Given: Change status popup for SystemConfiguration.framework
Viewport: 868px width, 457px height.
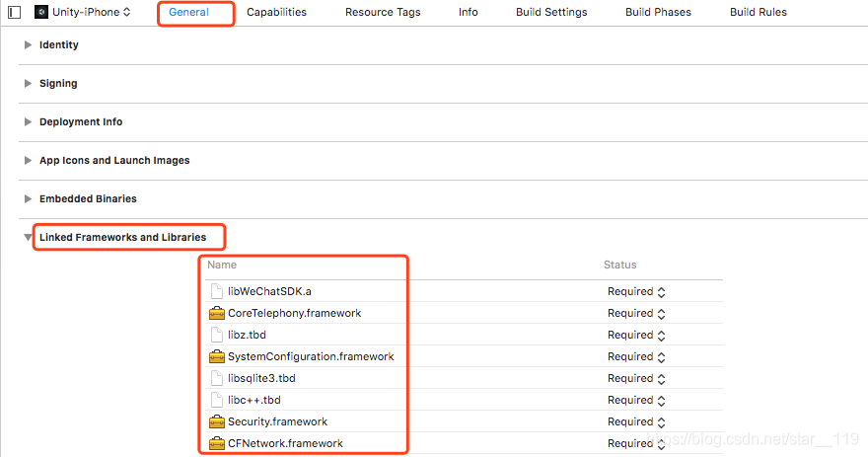Looking at the screenshot, I should (636, 356).
